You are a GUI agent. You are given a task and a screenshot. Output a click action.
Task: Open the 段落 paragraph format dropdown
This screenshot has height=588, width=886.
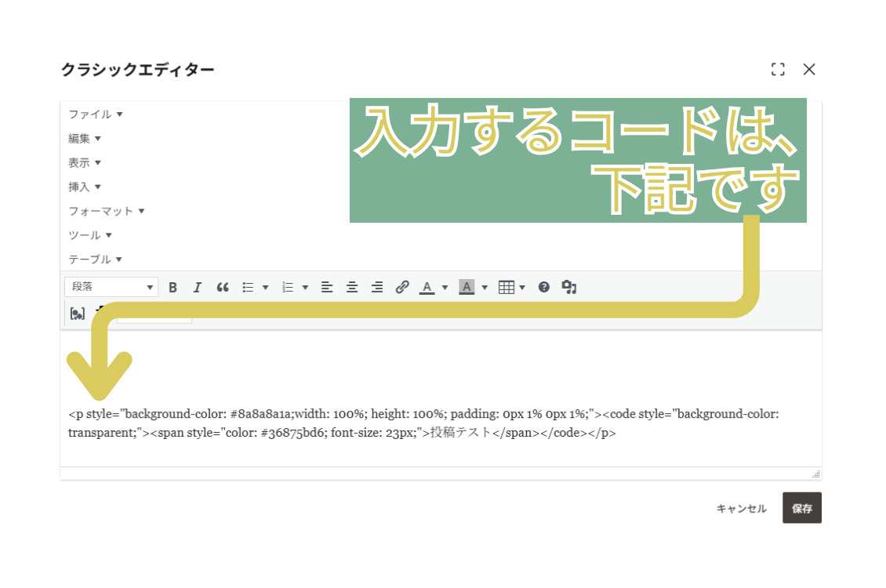[x=111, y=287]
